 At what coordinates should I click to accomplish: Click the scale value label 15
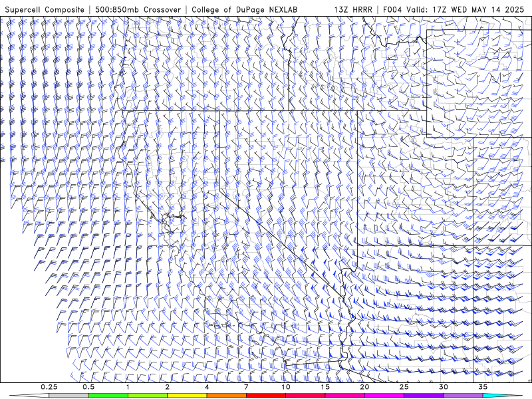pyautogui.click(x=325, y=387)
